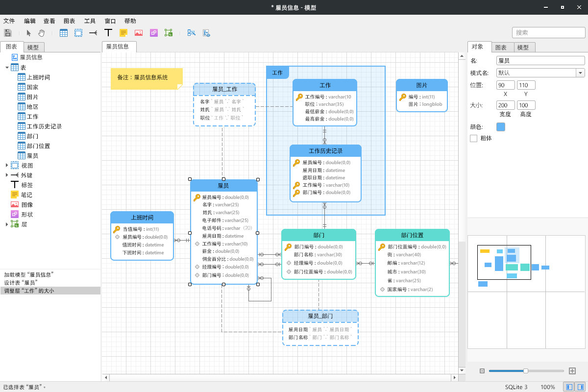
Task: Switch to left panel 图表 tab
Action: click(11, 47)
